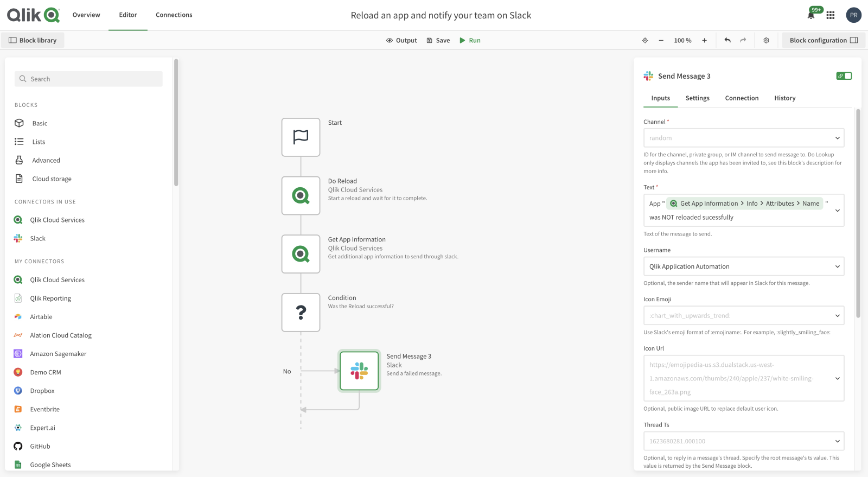Toggle the Send Message 3 block switch
Image resolution: width=868 pixels, height=477 pixels.
tap(844, 76)
